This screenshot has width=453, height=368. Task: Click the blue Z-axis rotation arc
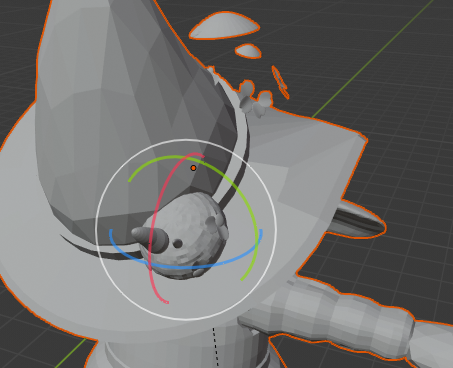click(187, 267)
